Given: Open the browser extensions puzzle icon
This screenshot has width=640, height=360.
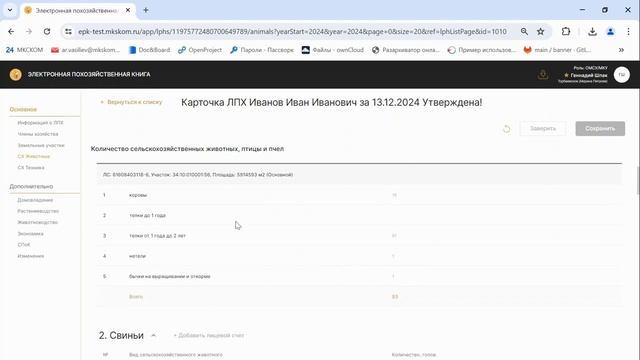Looking at the screenshot, I should click(x=566, y=31).
